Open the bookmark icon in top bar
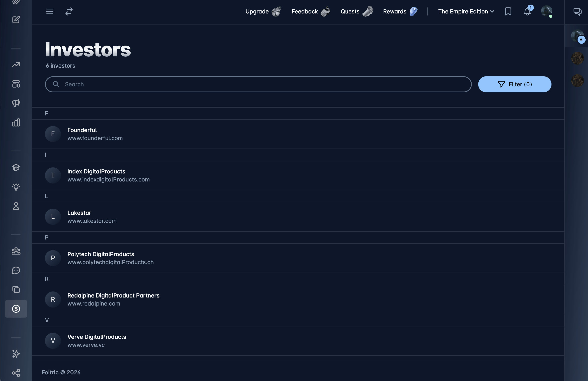The image size is (588, 381). click(x=508, y=11)
